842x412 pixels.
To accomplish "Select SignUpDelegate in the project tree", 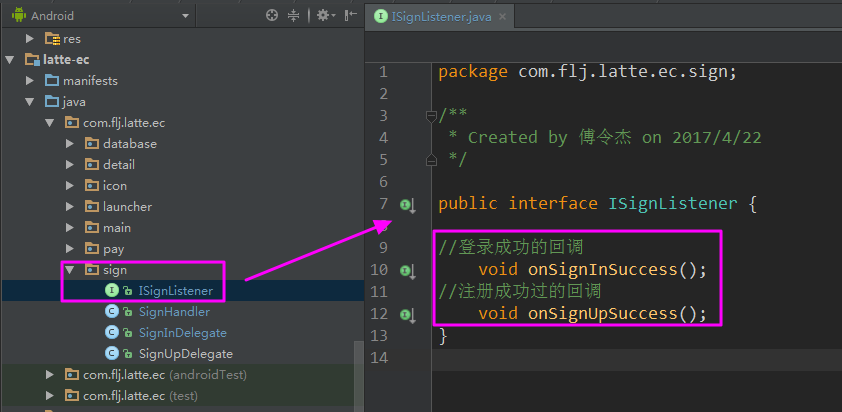I will [186, 354].
